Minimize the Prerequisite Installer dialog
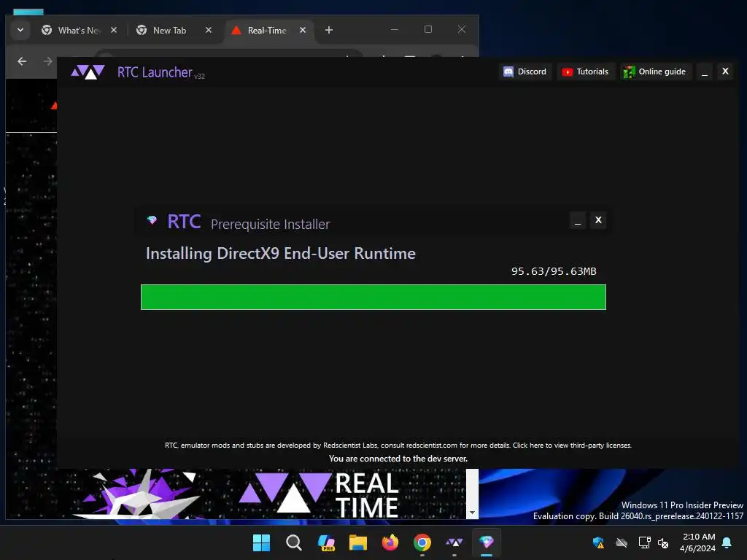Screen dimensions: 747x560 click(x=578, y=220)
